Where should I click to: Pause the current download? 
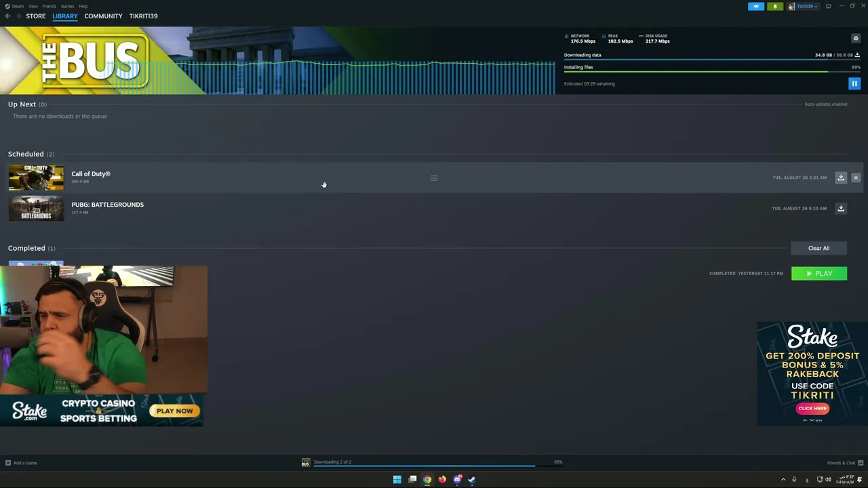854,83
